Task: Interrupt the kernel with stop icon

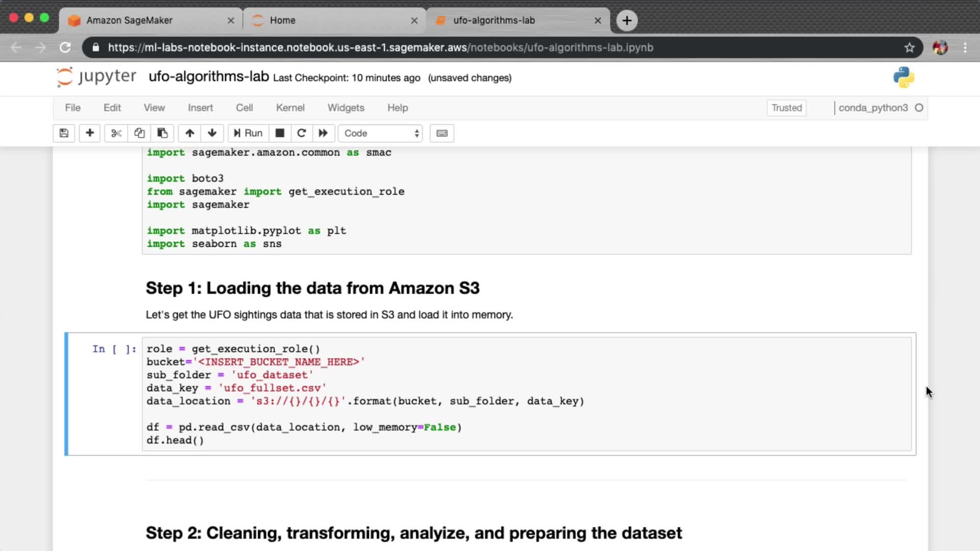Action: [280, 133]
